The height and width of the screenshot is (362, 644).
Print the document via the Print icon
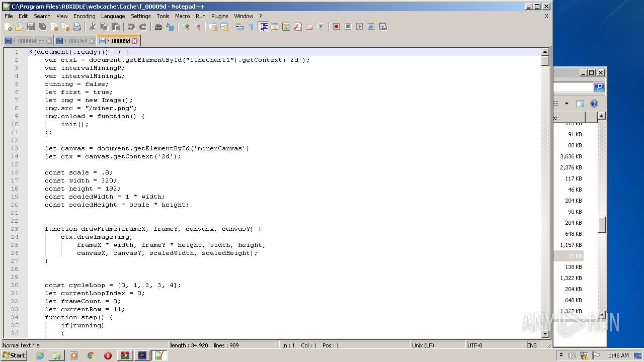point(77,27)
